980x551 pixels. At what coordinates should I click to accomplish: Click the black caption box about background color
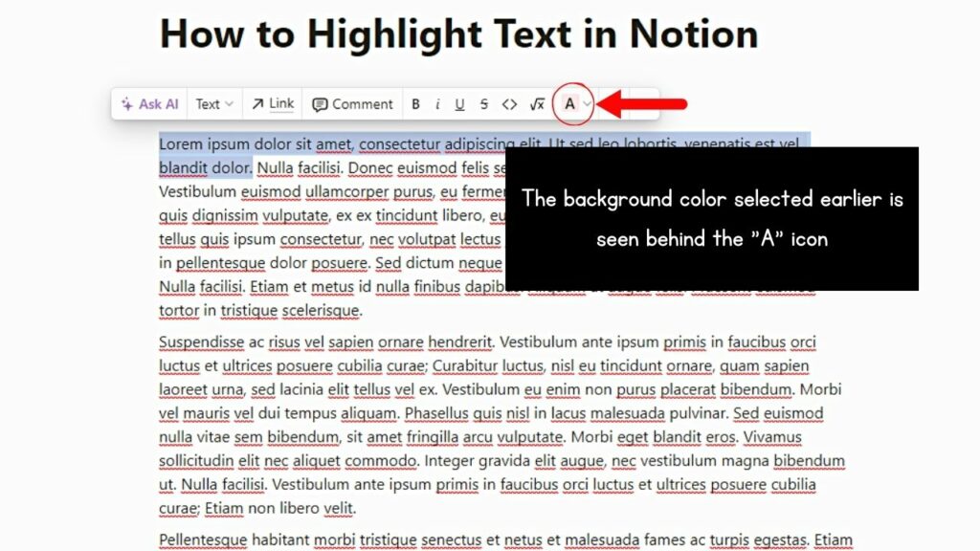712,219
